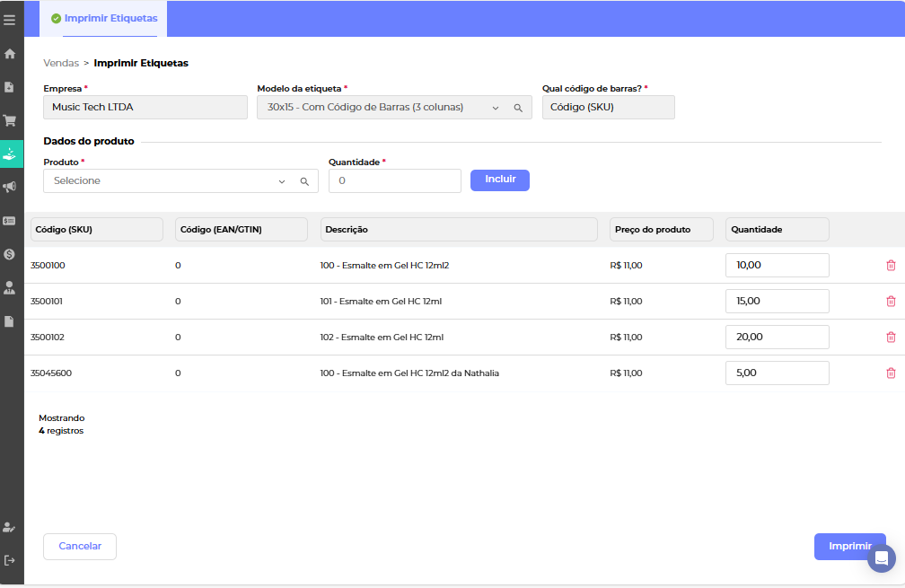Open the chat support bubble
The image size is (905, 588).
tap(881, 558)
